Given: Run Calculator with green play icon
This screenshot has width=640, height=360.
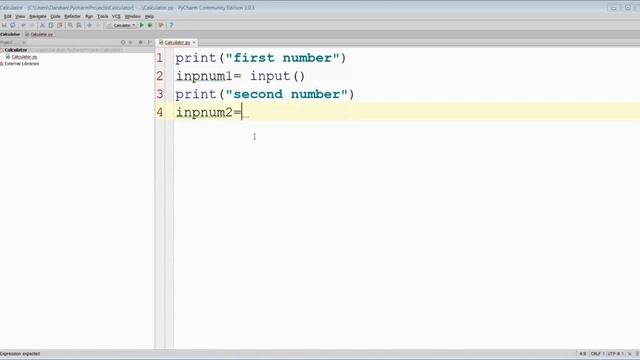Looking at the screenshot, I should tap(142, 25).
